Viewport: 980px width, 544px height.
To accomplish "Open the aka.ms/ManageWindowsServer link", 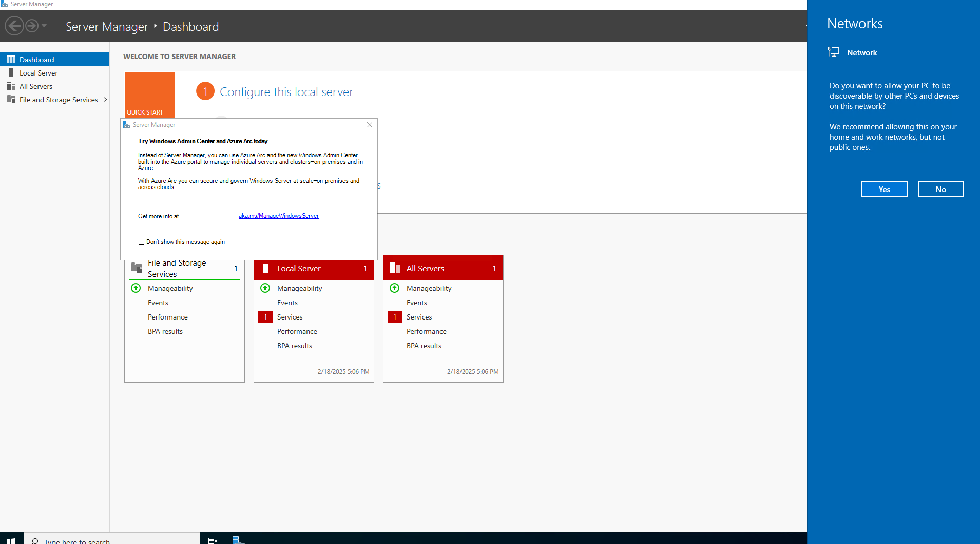I will pos(279,216).
